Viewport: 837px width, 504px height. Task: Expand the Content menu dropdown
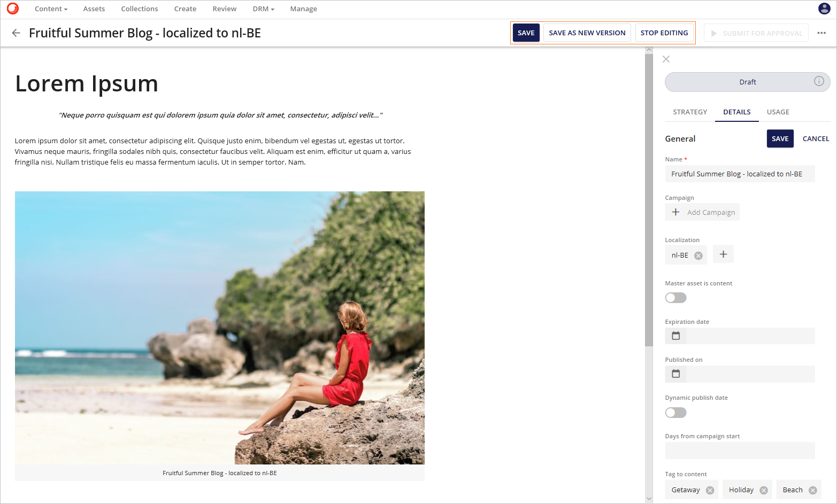(x=51, y=9)
